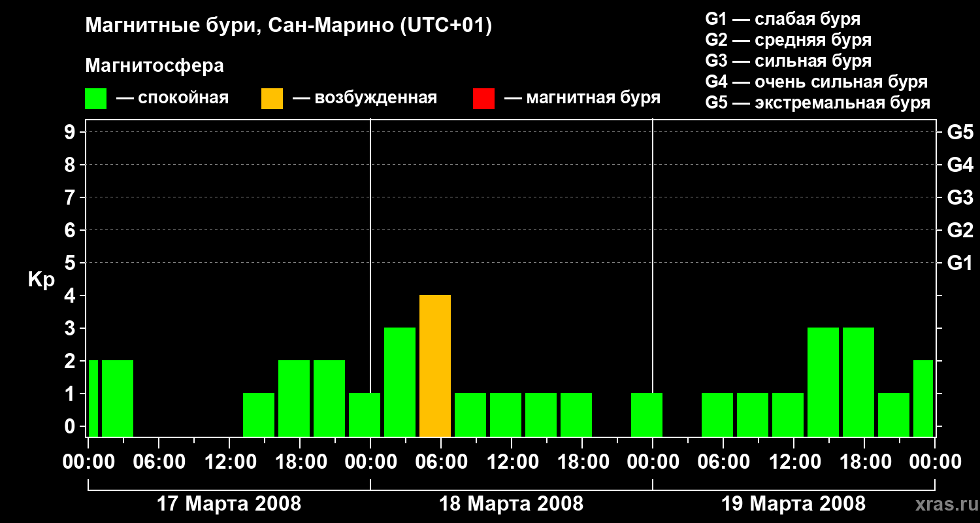Click the 12:00 time label above 18 Марта 2008
The height and width of the screenshot is (523, 980).
click(512, 462)
